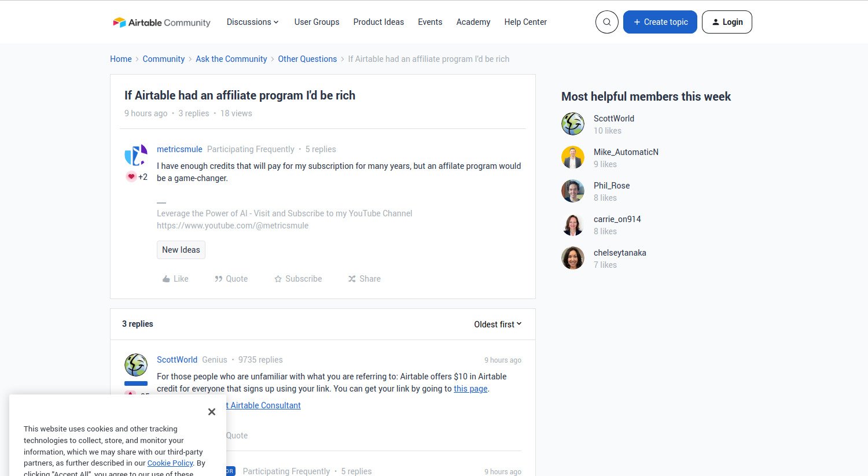Select the Academy navigation item
Image resolution: width=868 pixels, height=476 pixels.
(x=473, y=21)
